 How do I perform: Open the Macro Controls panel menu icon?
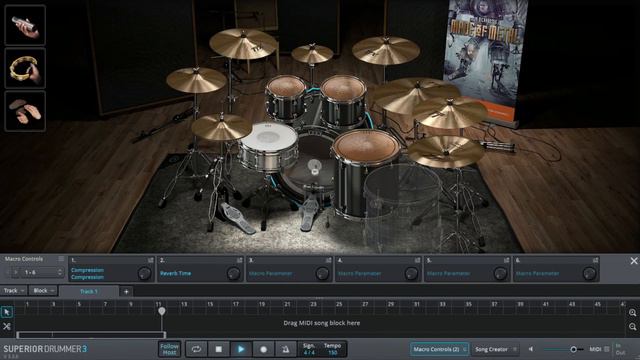(x=61, y=259)
